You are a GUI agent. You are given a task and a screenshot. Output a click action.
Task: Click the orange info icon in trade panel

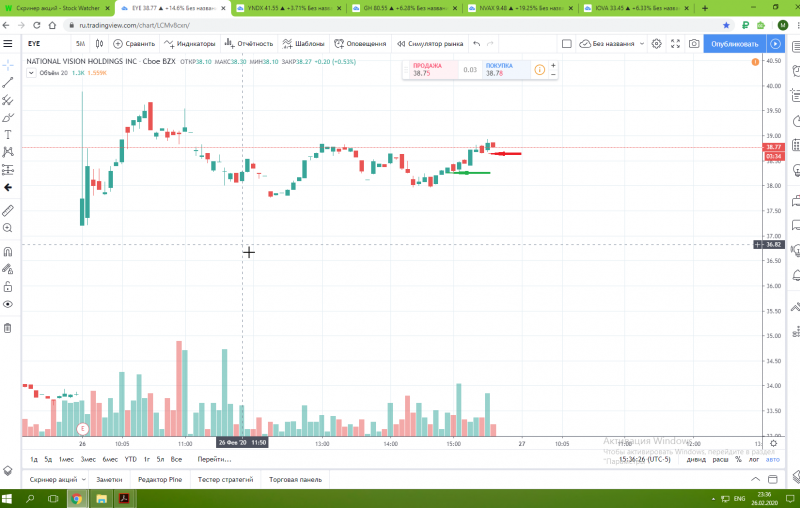click(539, 70)
